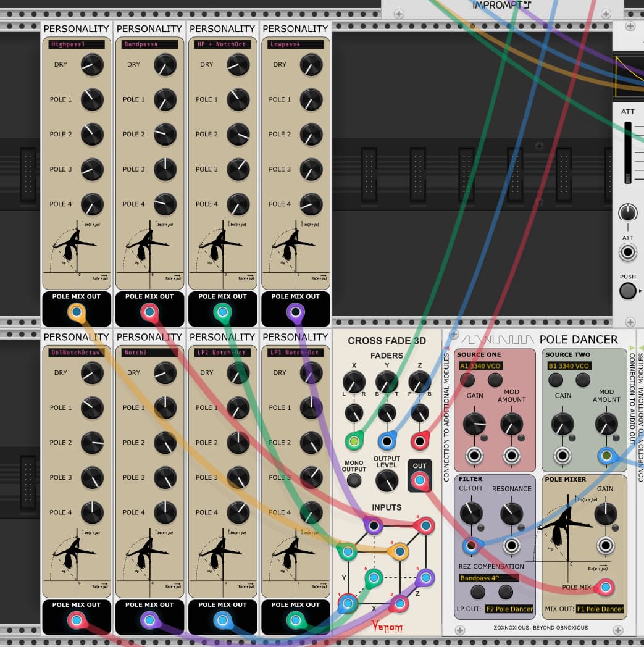This screenshot has width=644, height=647.
Task: Click the X fader knob on Cross Fade 3D
Action: point(354,382)
